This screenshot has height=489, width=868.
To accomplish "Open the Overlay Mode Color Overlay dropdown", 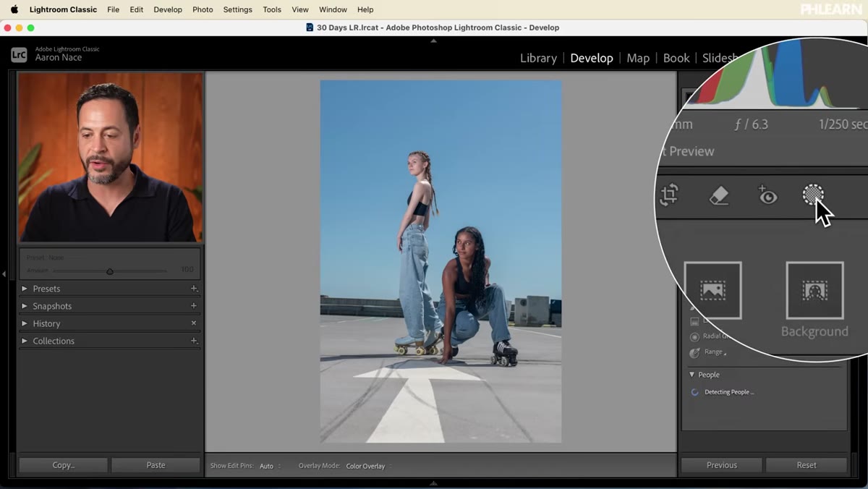I will 369,466.
